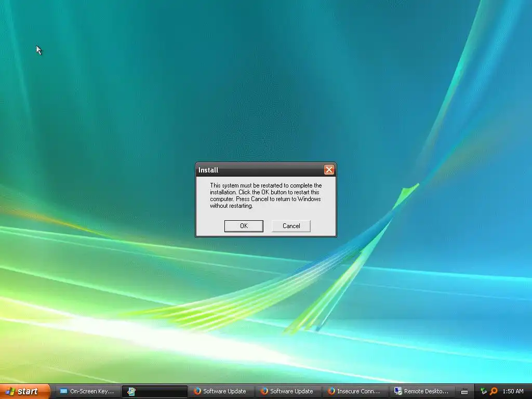532x399 pixels.
Task: Open the Windows start menu
Action: point(25,391)
